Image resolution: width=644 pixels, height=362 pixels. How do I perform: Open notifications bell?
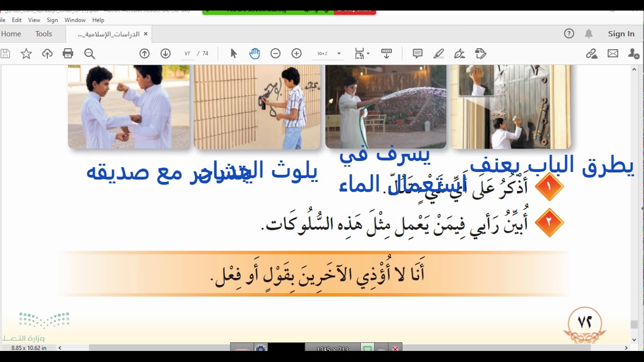588,34
